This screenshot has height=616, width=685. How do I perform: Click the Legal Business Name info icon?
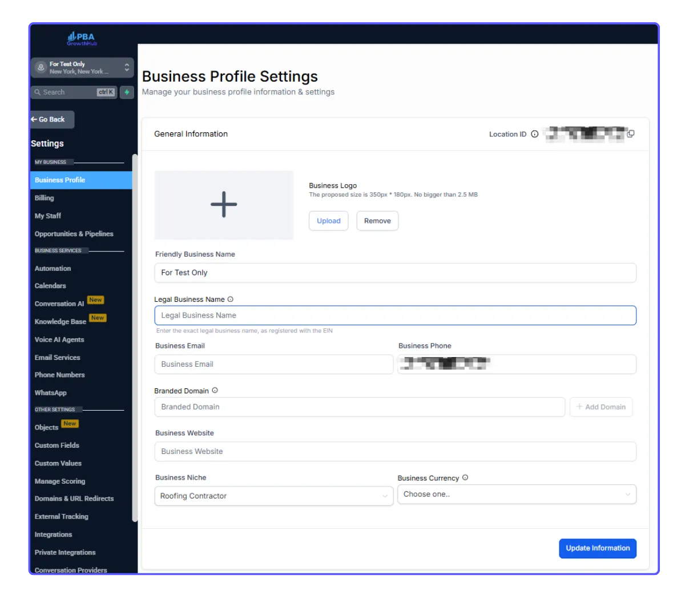231,299
